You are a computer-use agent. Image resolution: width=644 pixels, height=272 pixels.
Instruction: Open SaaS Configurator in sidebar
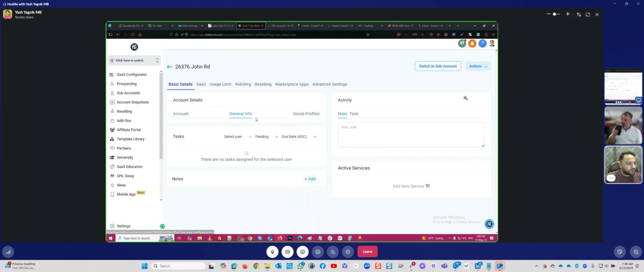(131, 75)
